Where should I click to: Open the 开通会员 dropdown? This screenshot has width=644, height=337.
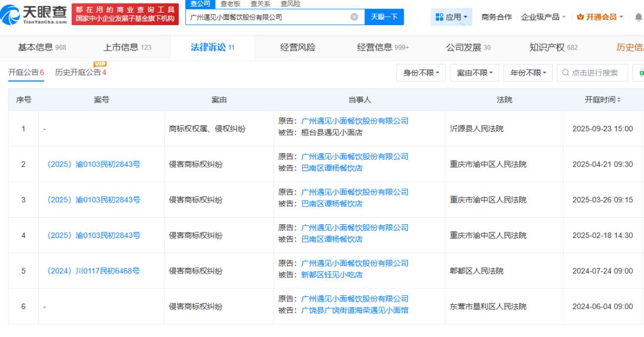point(600,17)
